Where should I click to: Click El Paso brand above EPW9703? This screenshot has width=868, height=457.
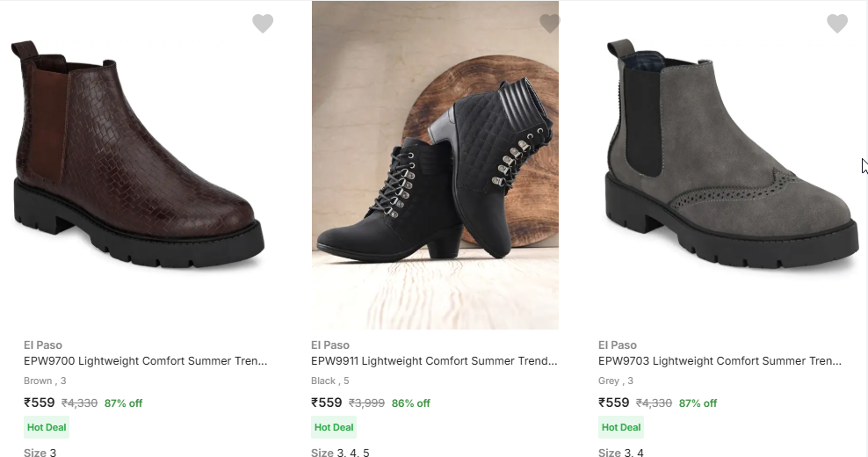tap(618, 345)
